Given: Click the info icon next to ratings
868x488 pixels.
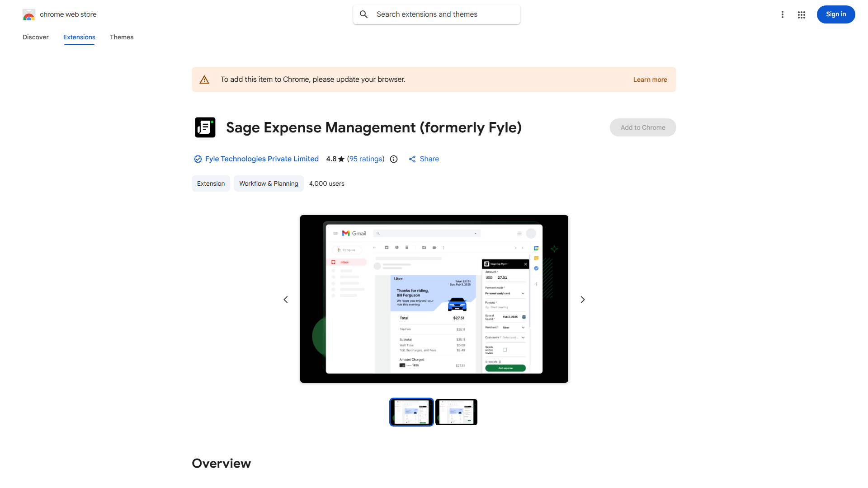Looking at the screenshot, I should coord(393,159).
